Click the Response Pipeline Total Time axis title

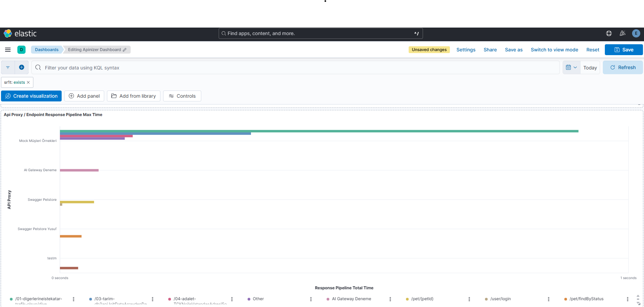(x=344, y=288)
